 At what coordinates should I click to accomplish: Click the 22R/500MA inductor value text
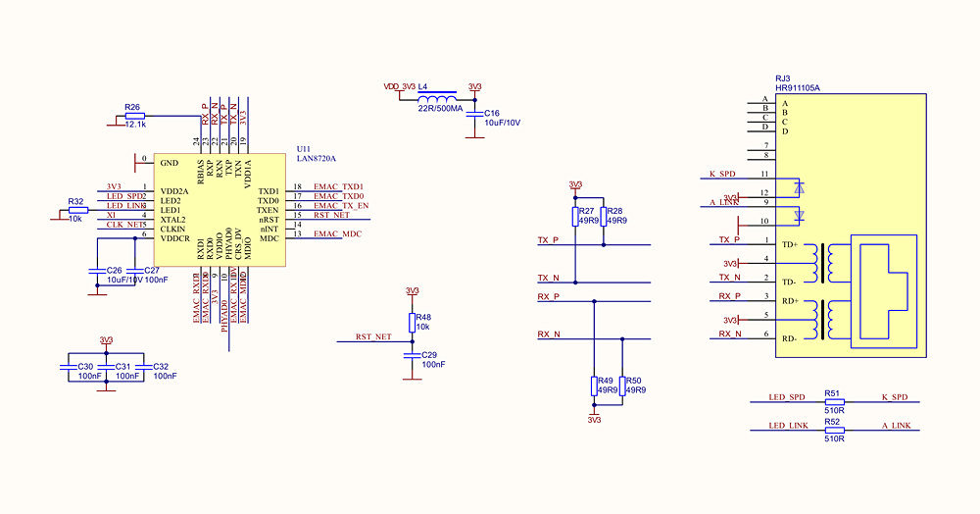(440, 109)
